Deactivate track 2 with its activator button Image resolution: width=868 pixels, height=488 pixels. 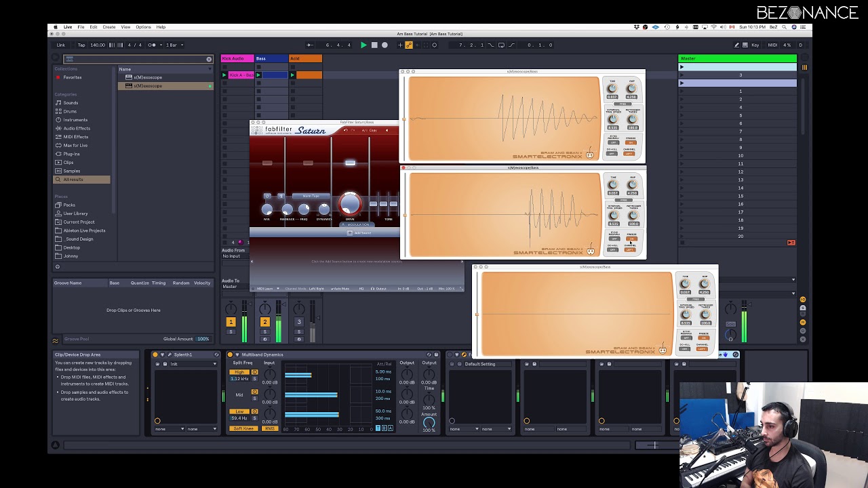(264, 322)
